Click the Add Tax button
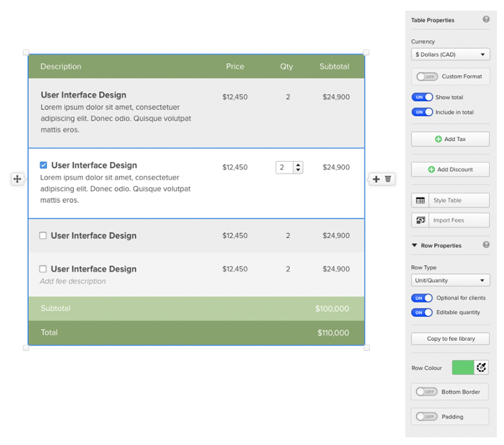504x445 pixels. [x=450, y=139]
